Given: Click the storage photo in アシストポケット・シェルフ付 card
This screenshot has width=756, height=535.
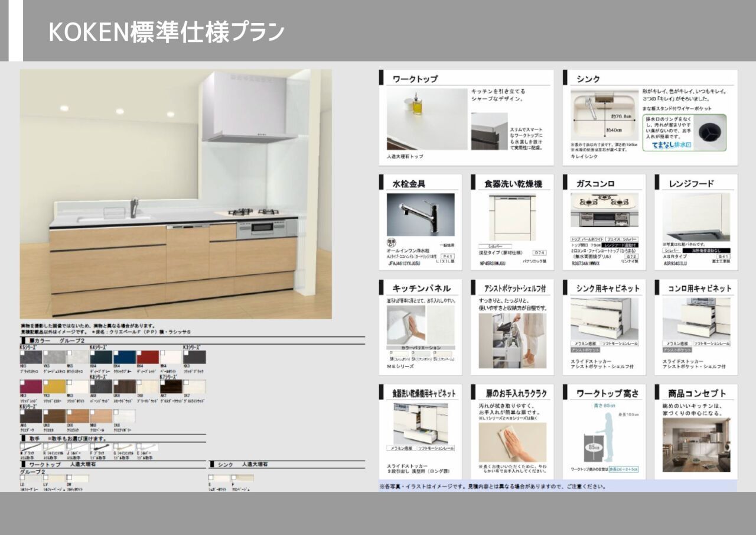Looking at the screenshot, I should pyautogui.click(x=511, y=341).
